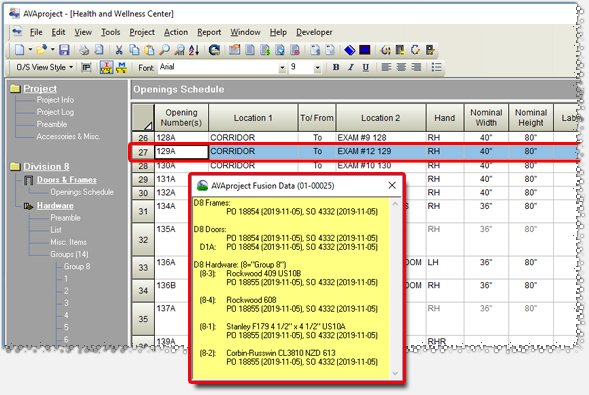Screen dimensions: 589x395
Task: Click the Project heading link
Action: click(40, 89)
